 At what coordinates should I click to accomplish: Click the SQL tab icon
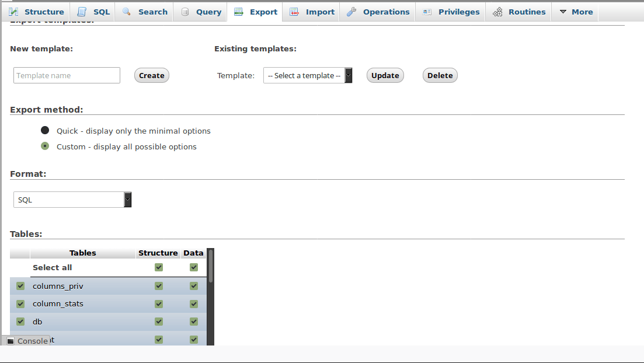[82, 11]
